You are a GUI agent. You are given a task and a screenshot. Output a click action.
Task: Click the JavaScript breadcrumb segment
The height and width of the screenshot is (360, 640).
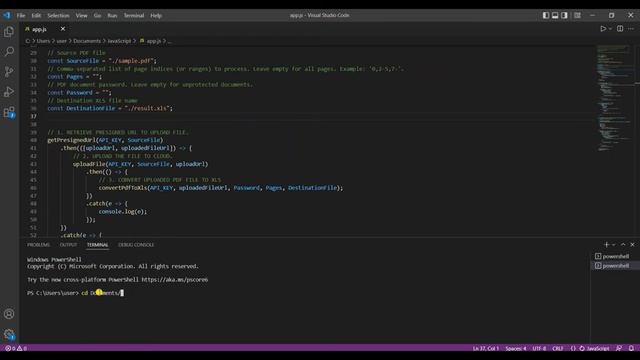(119, 41)
